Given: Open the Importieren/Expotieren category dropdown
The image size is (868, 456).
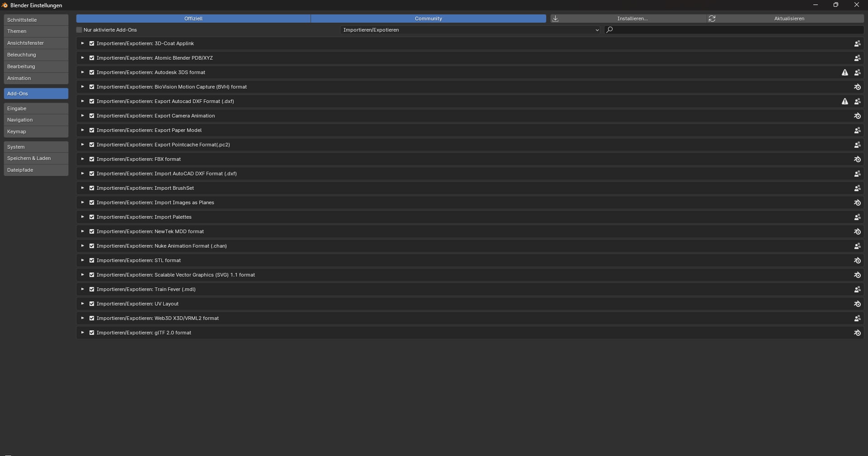Looking at the screenshot, I should click(x=470, y=30).
